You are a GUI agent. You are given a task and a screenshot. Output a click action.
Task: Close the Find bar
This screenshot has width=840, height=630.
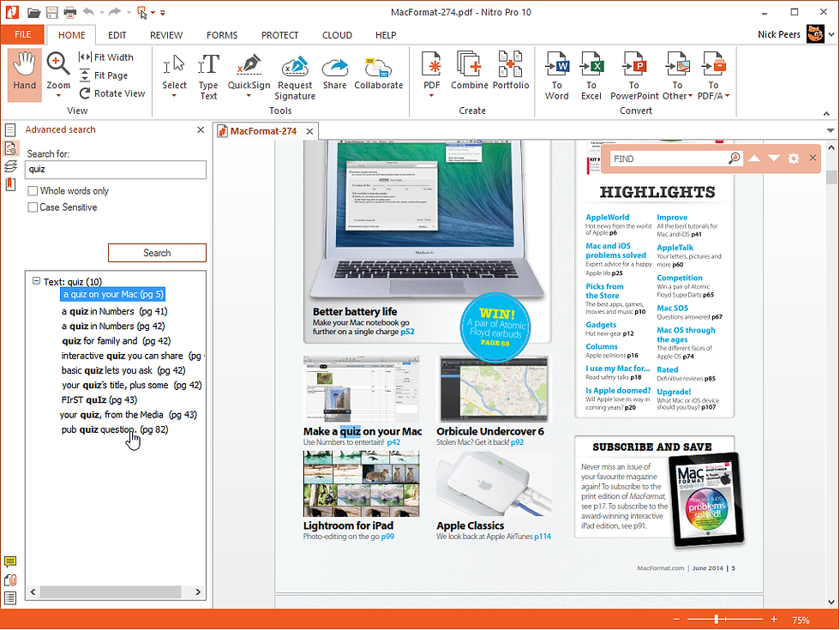point(813,158)
